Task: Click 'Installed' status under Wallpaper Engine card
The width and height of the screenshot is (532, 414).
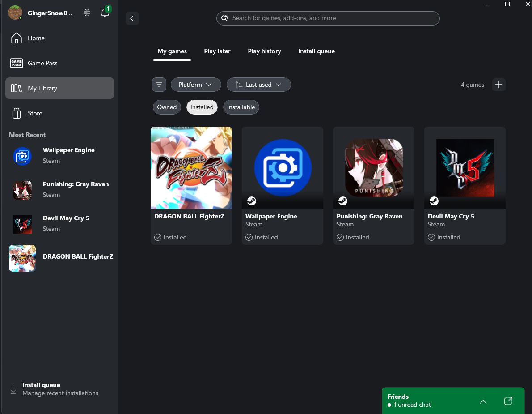Action: (x=266, y=237)
